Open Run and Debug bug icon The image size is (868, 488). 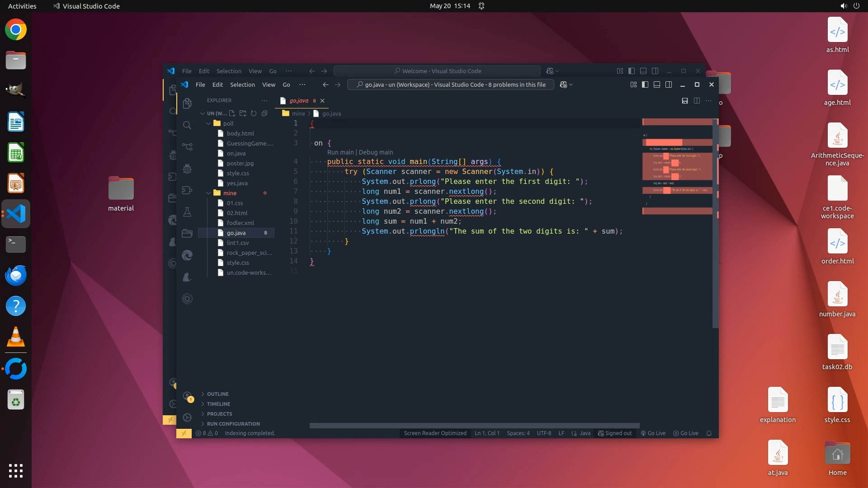(187, 169)
